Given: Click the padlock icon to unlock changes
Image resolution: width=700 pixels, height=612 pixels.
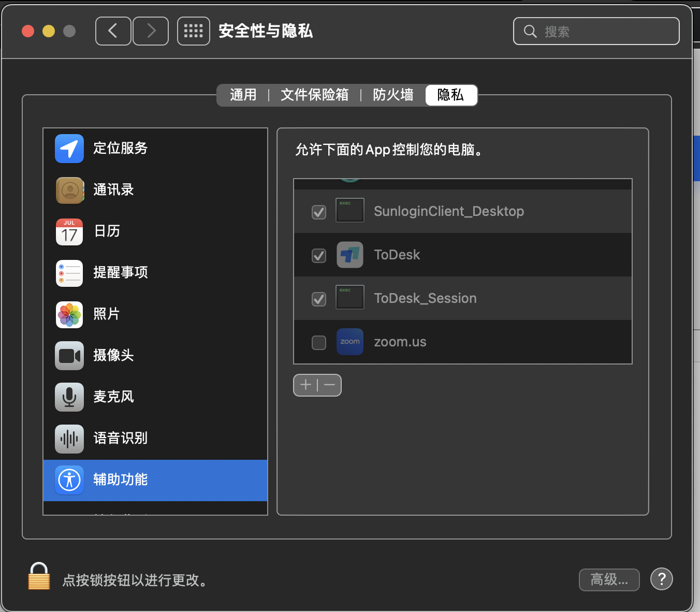Looking at the screenshot, I should point(39,576).
